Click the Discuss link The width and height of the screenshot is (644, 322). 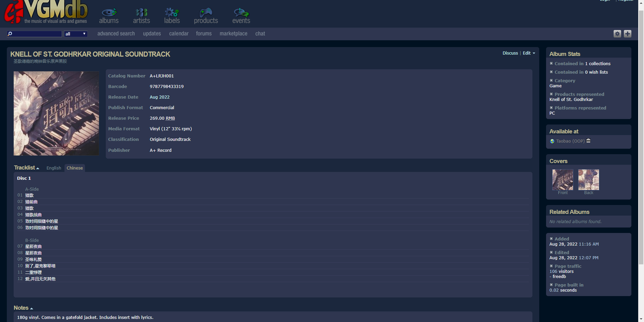click(x=510, y=53)
